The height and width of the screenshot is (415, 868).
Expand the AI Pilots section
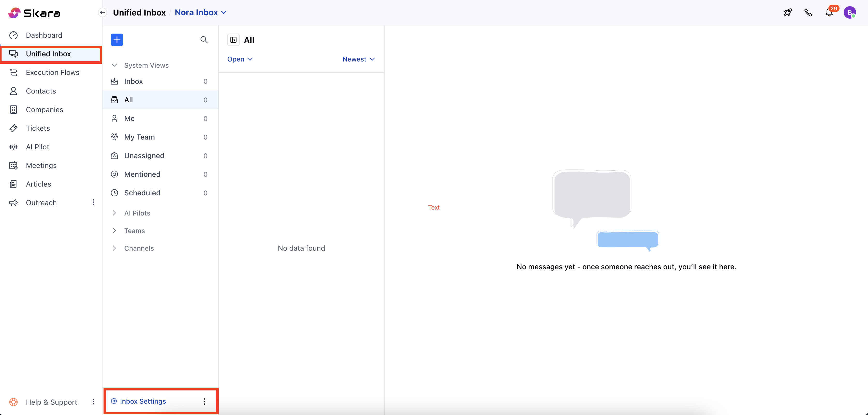[115, 213]
